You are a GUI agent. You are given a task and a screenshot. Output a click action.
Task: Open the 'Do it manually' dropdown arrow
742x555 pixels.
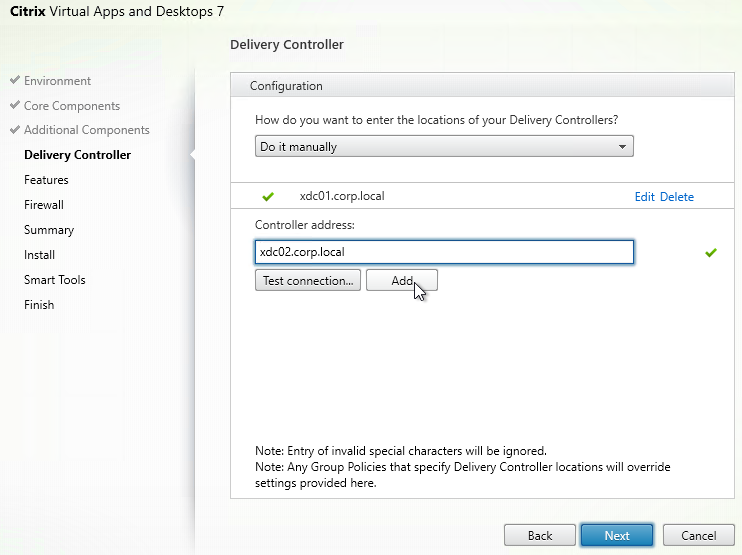point(622,147)
